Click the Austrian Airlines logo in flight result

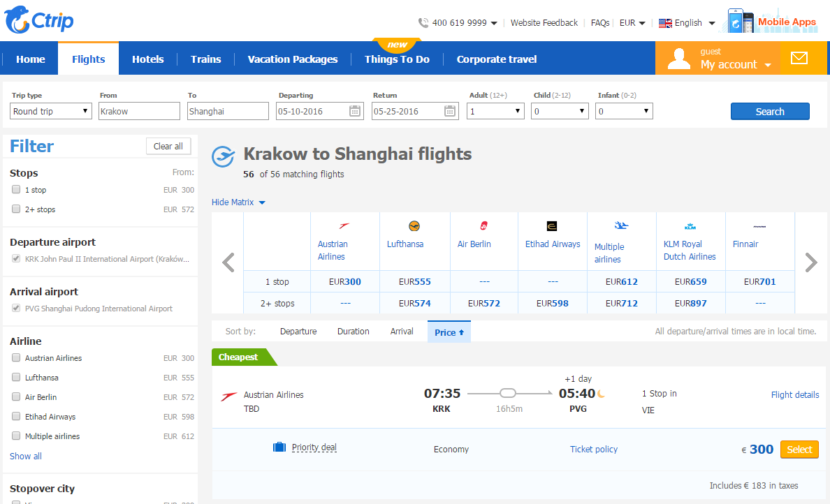click(228, 396)
